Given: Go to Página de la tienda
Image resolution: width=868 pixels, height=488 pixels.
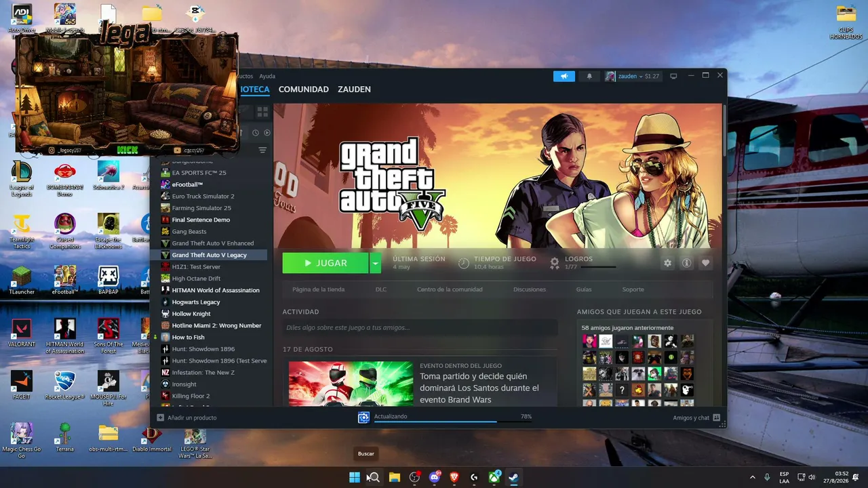Looking at the screenshot, I should 319,289.
